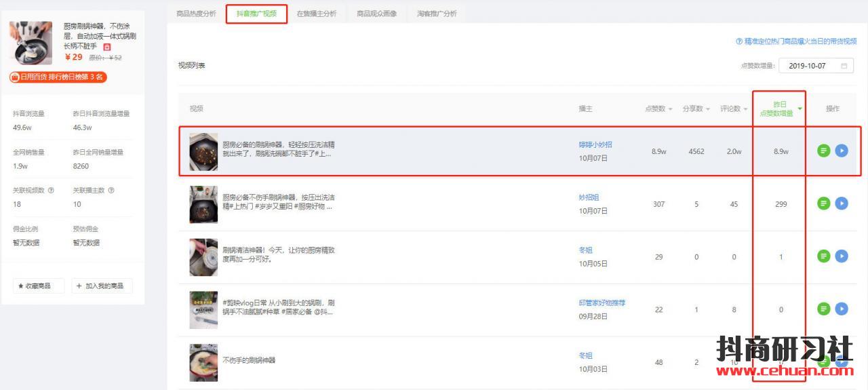Open the 婷婷小妙招 broadcaster link

pyautogui.click(x=595, y=144)
